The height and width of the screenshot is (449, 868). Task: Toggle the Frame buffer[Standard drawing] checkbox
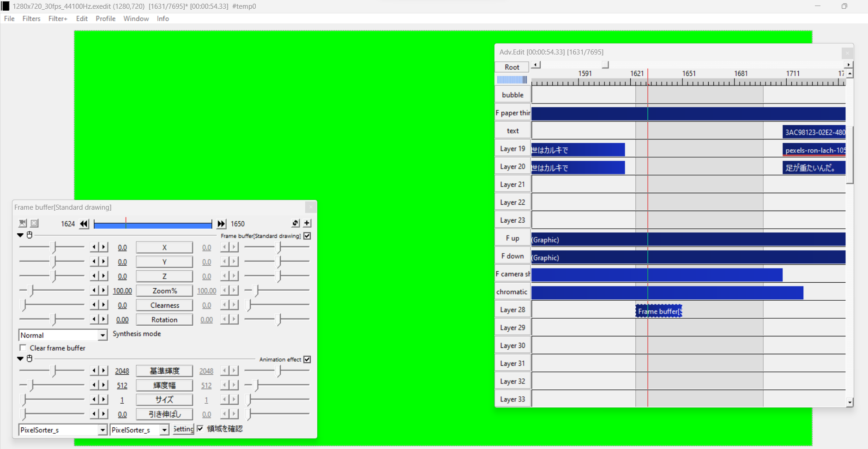pyautogui.click(x=307, y=236)
